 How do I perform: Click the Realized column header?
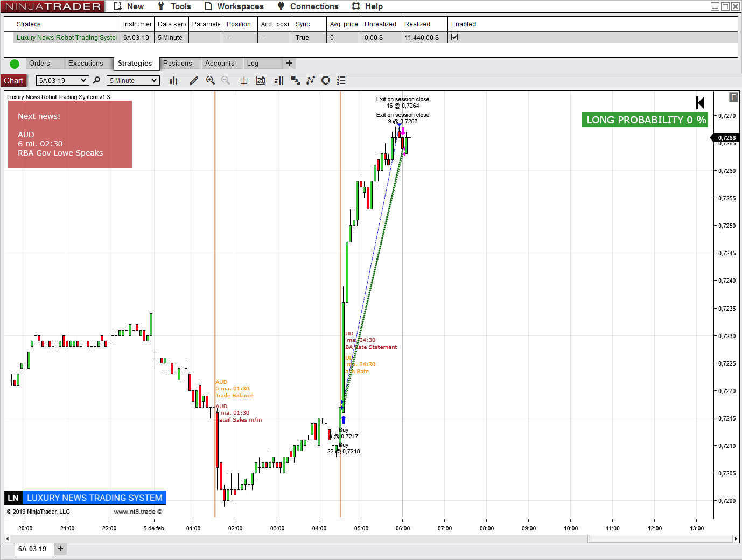pyautogui.click(x=424, y=24)
